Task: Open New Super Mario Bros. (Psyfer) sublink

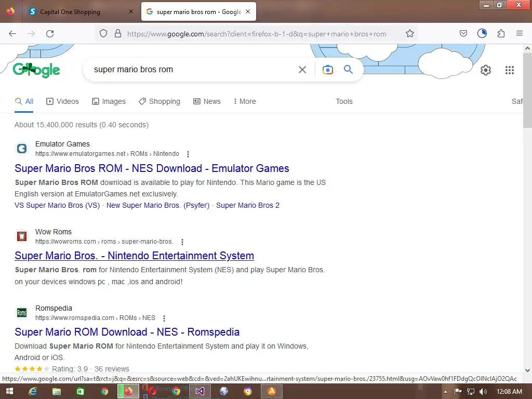Action: click(x=158, y=205)
